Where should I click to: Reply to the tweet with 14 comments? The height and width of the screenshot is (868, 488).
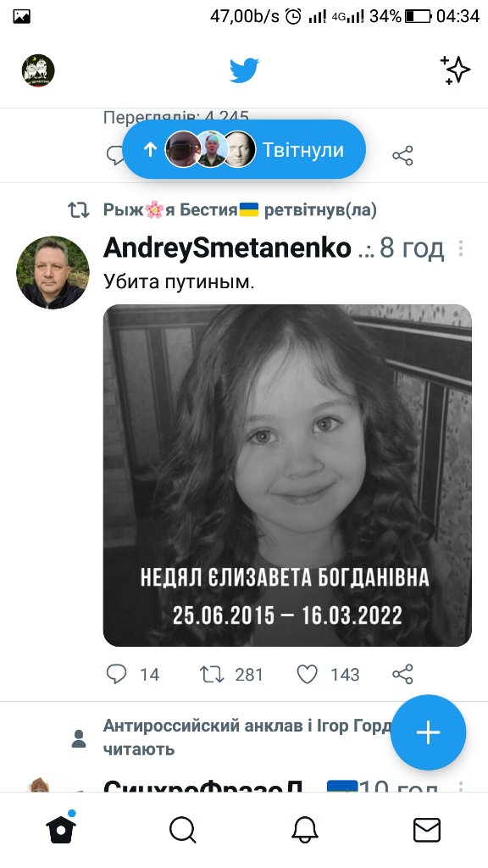[x=131, y=674]
